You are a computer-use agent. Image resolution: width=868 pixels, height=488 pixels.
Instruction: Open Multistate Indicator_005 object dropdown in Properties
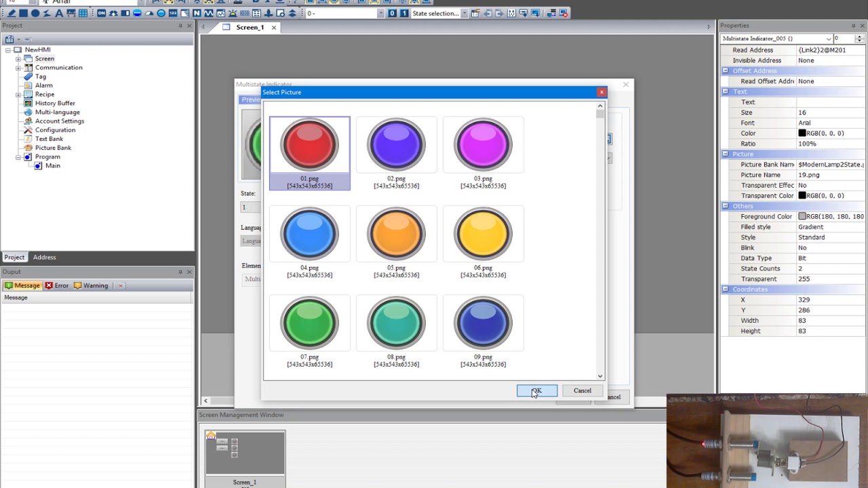tap(829, 39)
